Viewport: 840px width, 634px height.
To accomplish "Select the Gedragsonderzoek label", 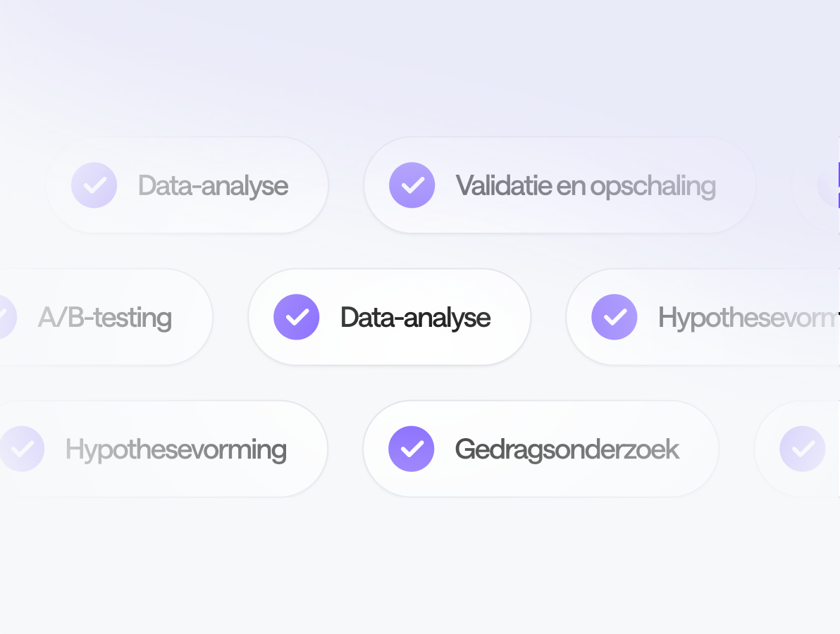I will click(x=567, y=449).
